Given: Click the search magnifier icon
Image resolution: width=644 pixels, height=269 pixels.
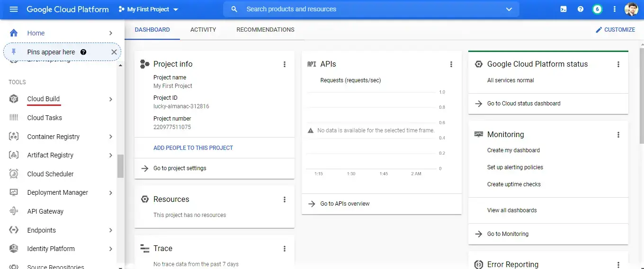Looking at the screenshot, I should pos(234,9).
